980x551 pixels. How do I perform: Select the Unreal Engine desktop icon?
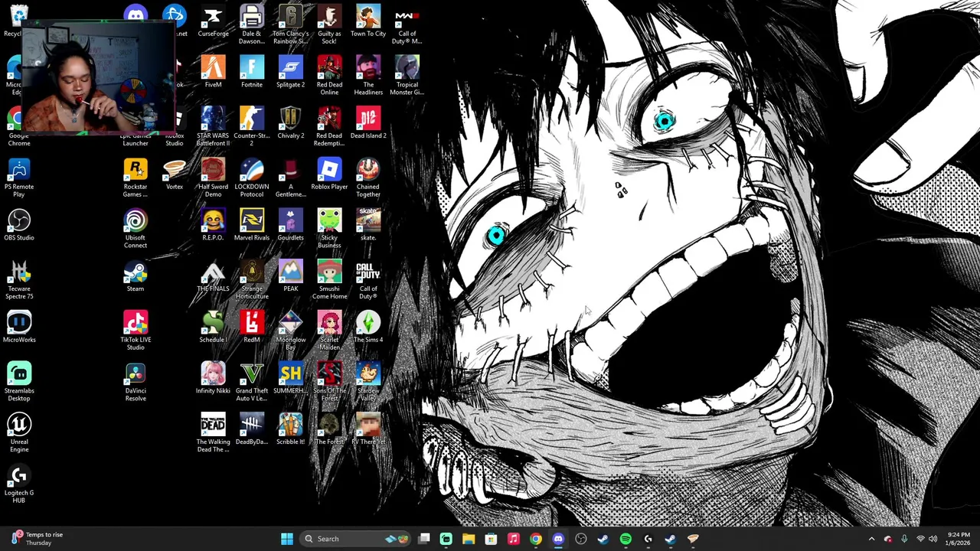point(19,433)
